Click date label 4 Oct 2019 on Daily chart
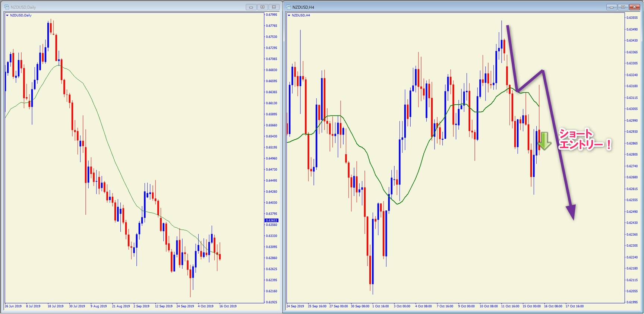The image size is (644, 314). (x=206, y=306)
